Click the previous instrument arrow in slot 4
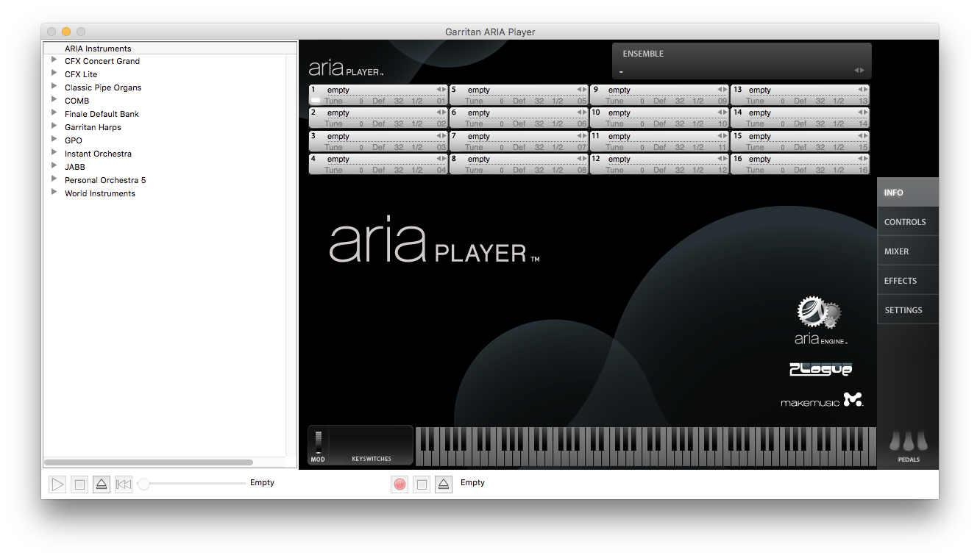 437,159
